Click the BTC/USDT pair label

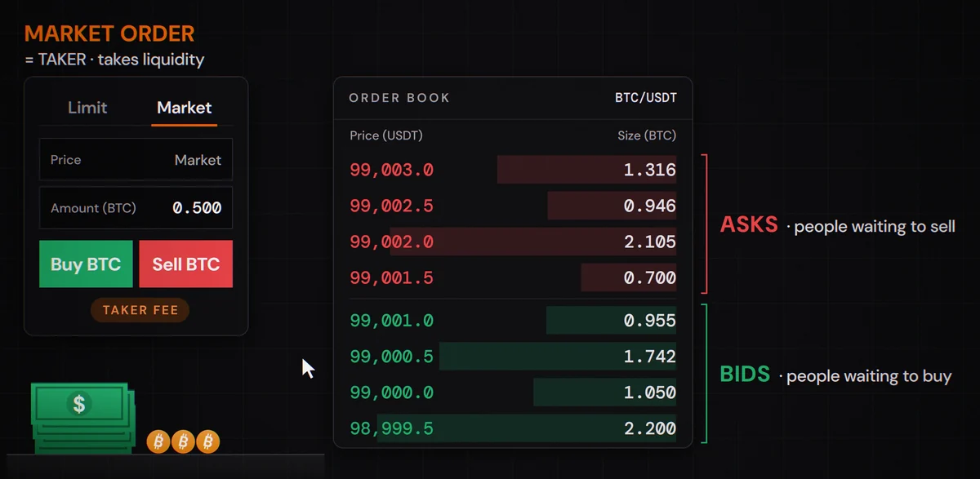coord(646,98)
